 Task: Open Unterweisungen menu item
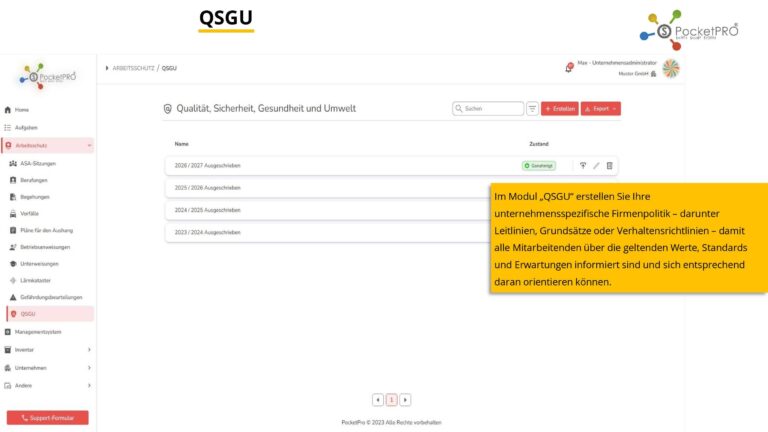(x=39, y=264)
